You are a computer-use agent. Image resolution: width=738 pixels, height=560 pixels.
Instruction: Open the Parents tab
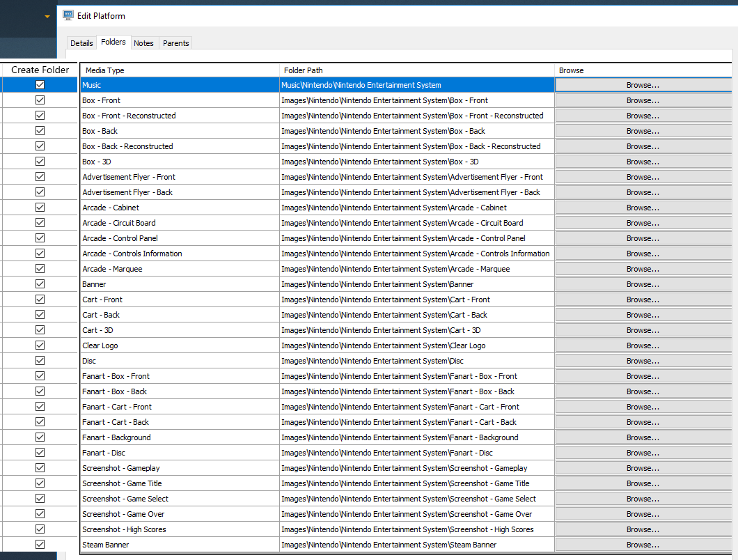click(176, 43)
